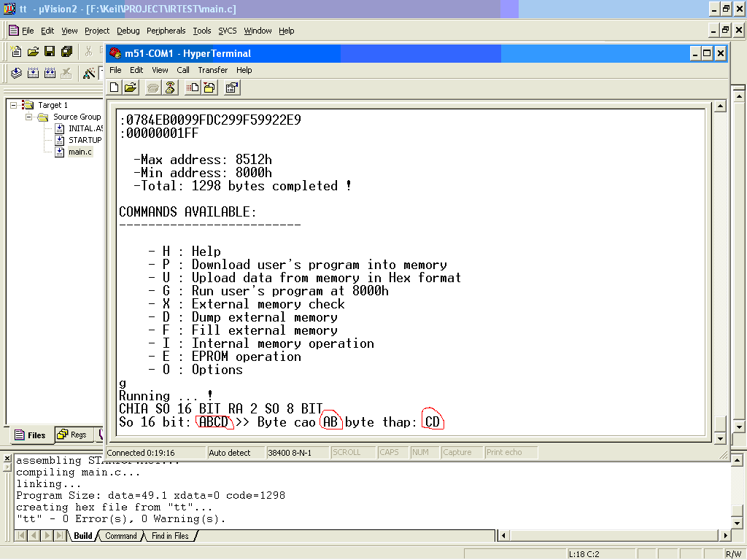Open HyperTerminal connection Properties icon

(x=232, y=87)
